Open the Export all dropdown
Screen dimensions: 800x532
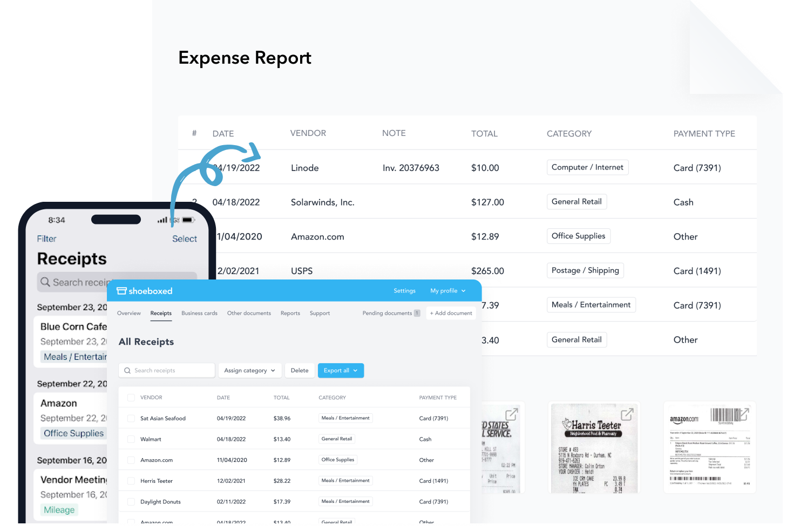click(x=341, y=371)
